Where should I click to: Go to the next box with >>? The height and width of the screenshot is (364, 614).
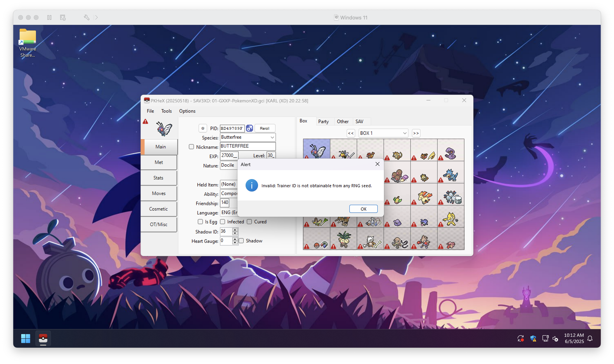point(416,133)
